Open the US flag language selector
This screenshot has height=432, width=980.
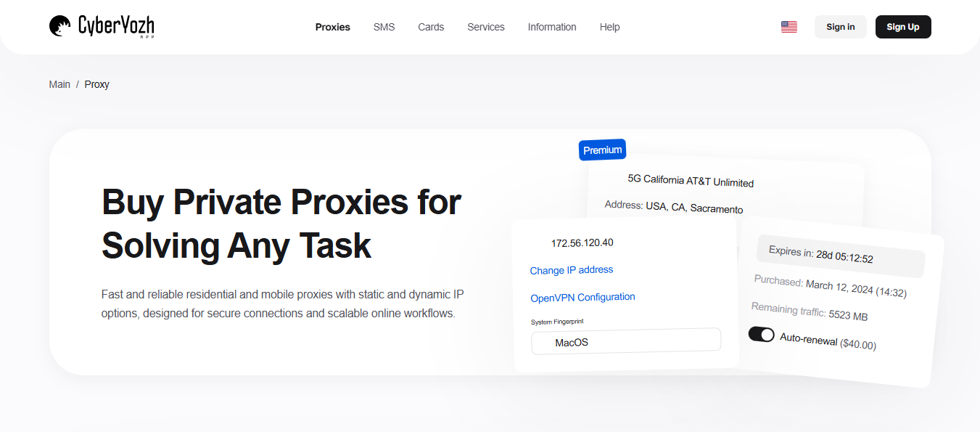[x=788, y=26]
